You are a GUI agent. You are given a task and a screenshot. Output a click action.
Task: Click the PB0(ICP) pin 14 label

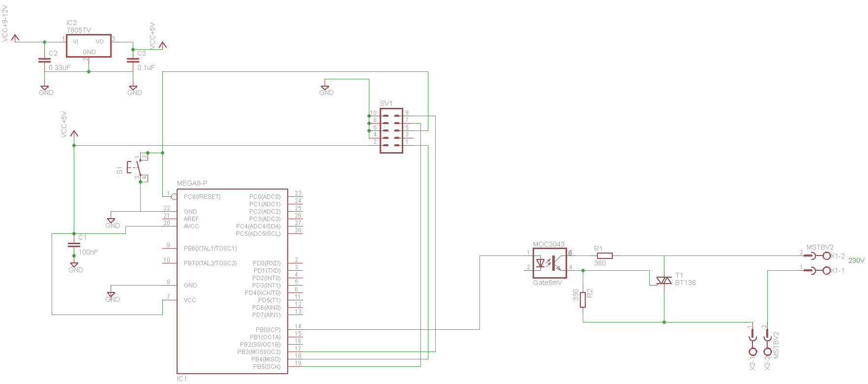268,330
